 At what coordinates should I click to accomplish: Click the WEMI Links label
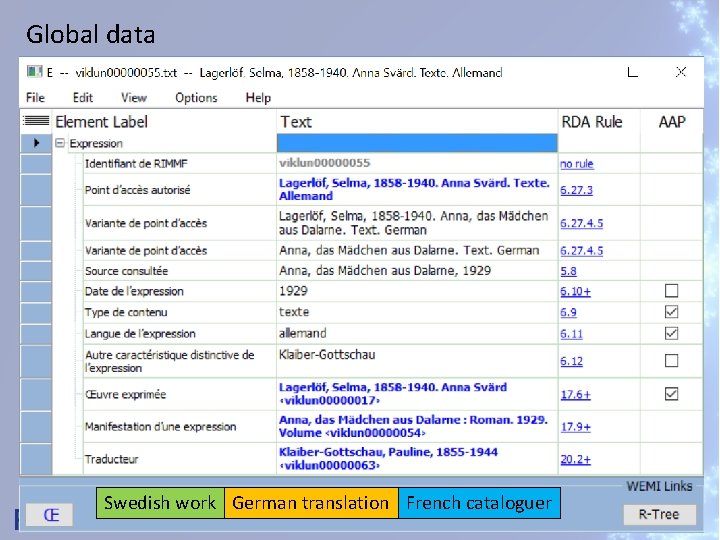tap(659, 487)
